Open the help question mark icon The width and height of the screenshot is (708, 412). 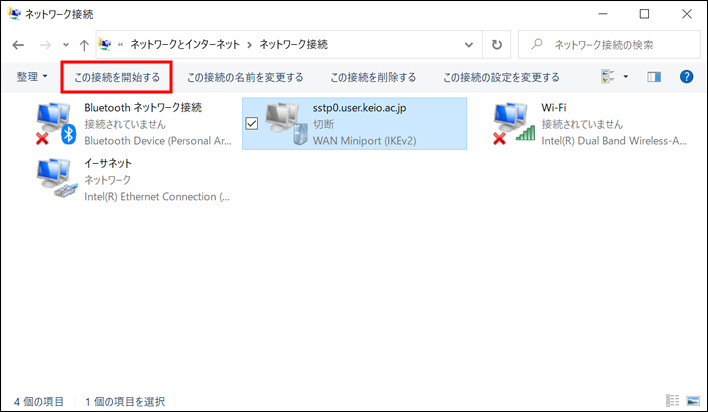point(686,77)
